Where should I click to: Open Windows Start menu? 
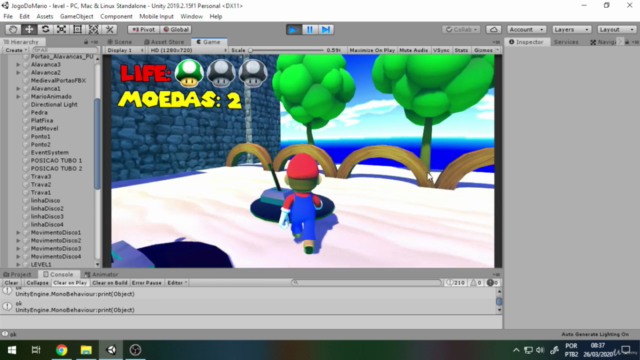(x=12, y=350)
